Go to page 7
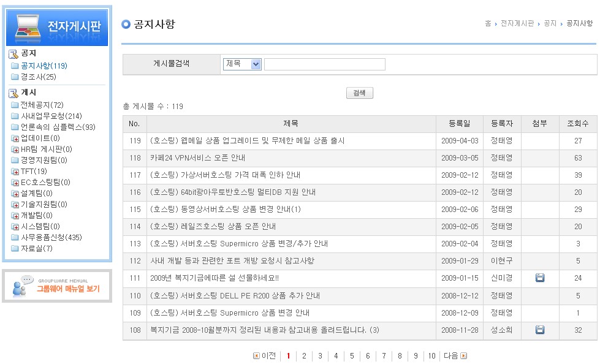 384,356
